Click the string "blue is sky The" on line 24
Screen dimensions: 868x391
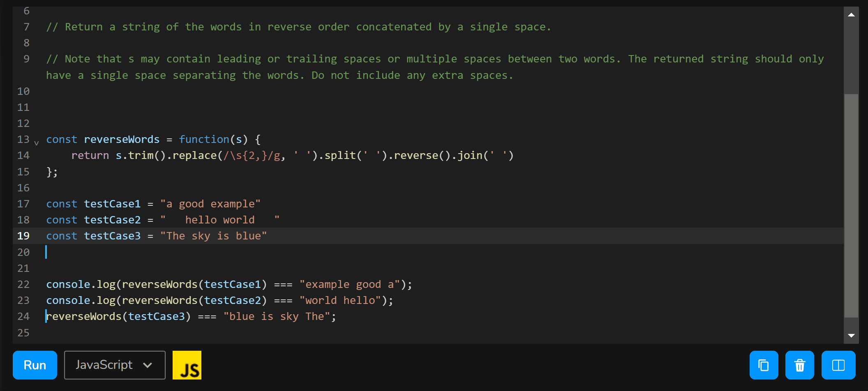277,316
